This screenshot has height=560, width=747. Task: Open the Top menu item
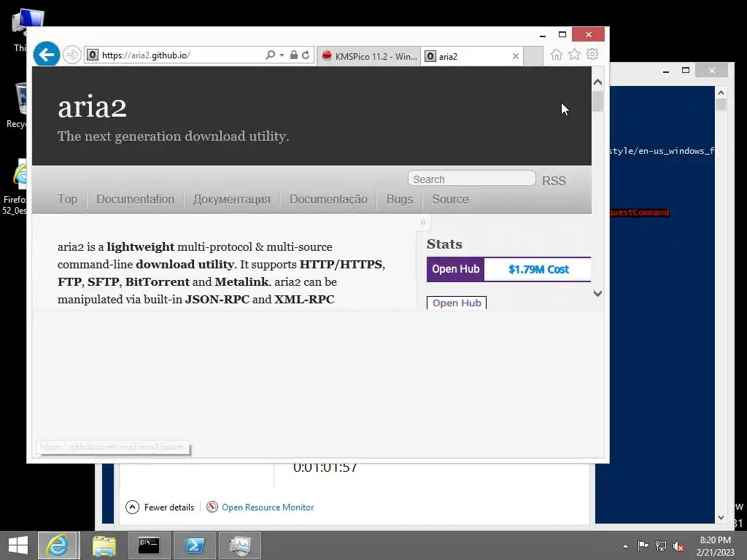[67, 199]
